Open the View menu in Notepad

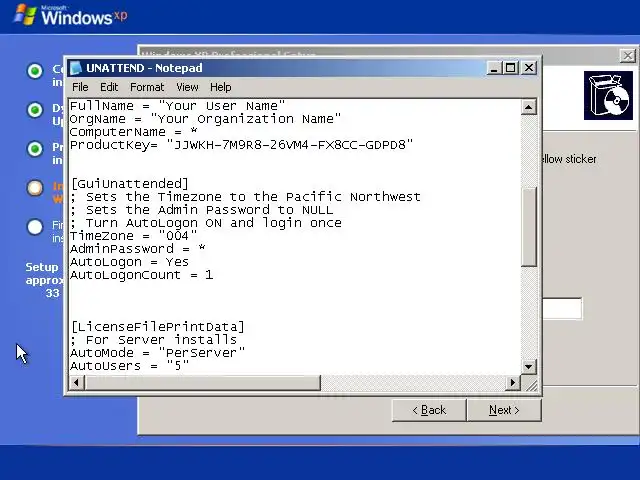coord(187,87)
